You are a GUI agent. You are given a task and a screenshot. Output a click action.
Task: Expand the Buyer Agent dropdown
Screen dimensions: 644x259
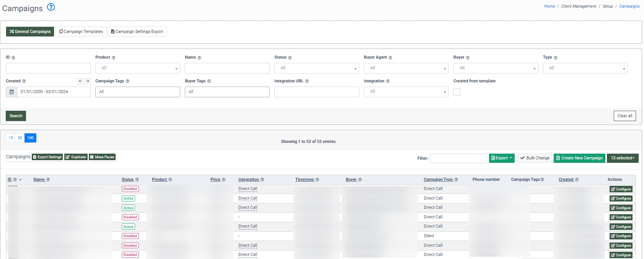pyautogui.click(x=406, y=68)
